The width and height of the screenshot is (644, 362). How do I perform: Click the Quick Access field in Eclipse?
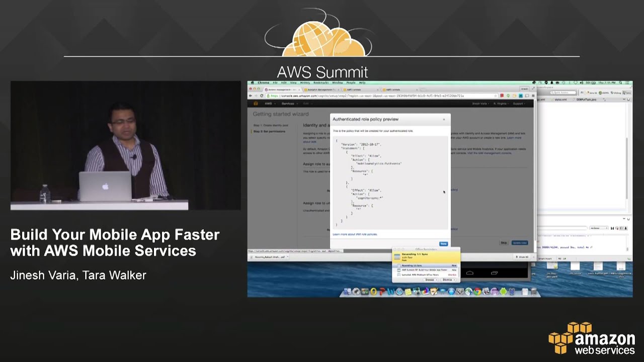point(563,93)
